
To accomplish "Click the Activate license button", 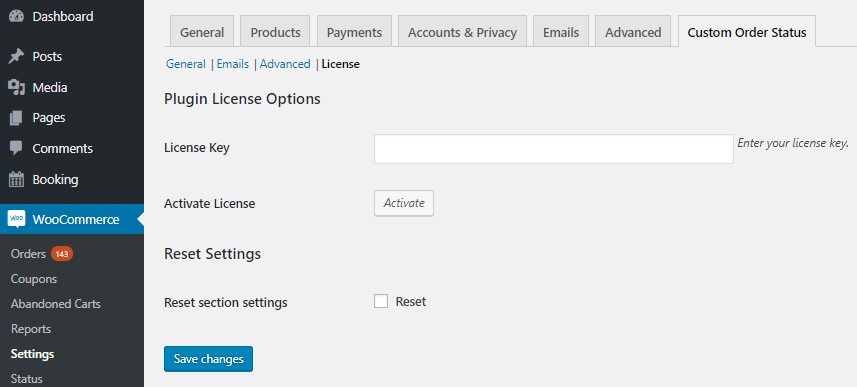I will point(404,203).
